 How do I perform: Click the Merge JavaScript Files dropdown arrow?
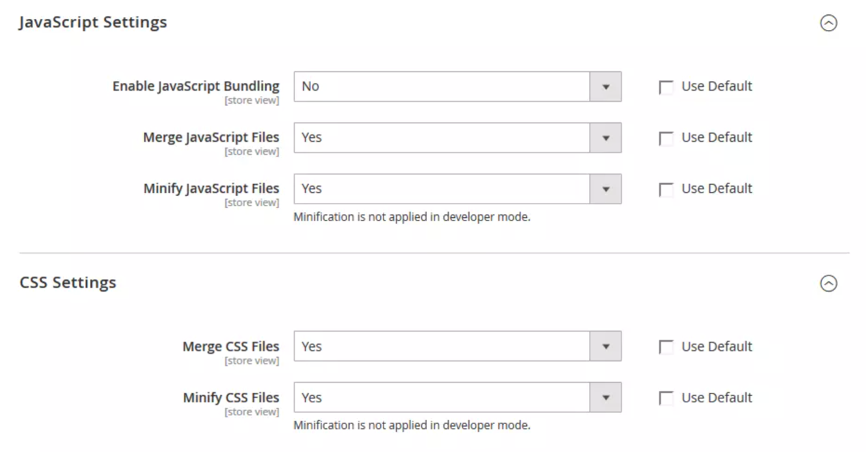[605, 137]
